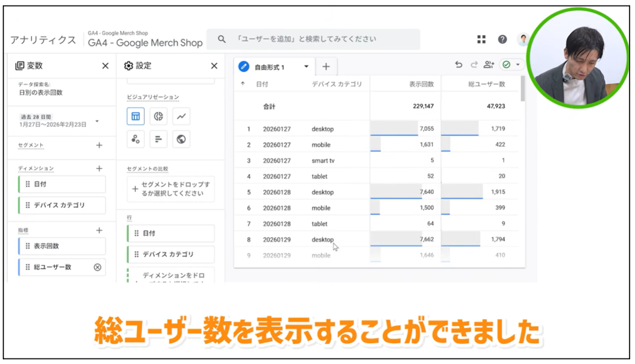Click the 総ユーザー数 column header
The height and width of the screenshot is (364, 635).
(x=486, y=84)
